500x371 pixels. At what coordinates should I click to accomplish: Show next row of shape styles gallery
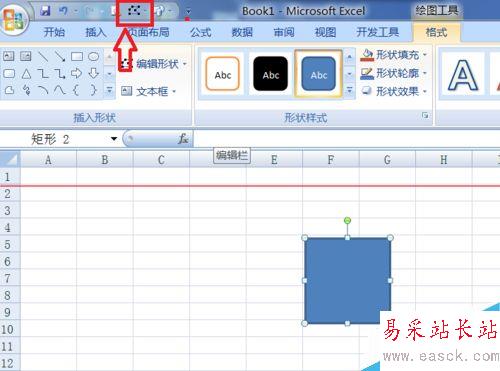[349, 73]
